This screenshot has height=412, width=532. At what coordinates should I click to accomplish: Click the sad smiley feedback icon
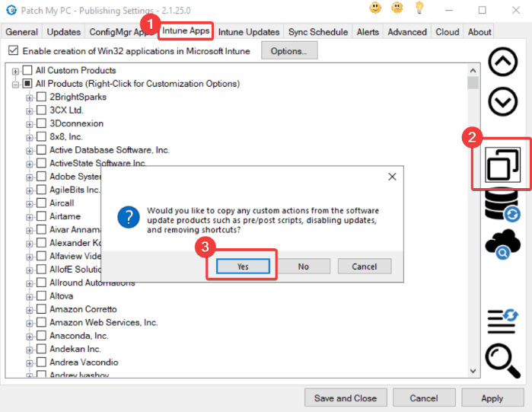click(397, 8)
